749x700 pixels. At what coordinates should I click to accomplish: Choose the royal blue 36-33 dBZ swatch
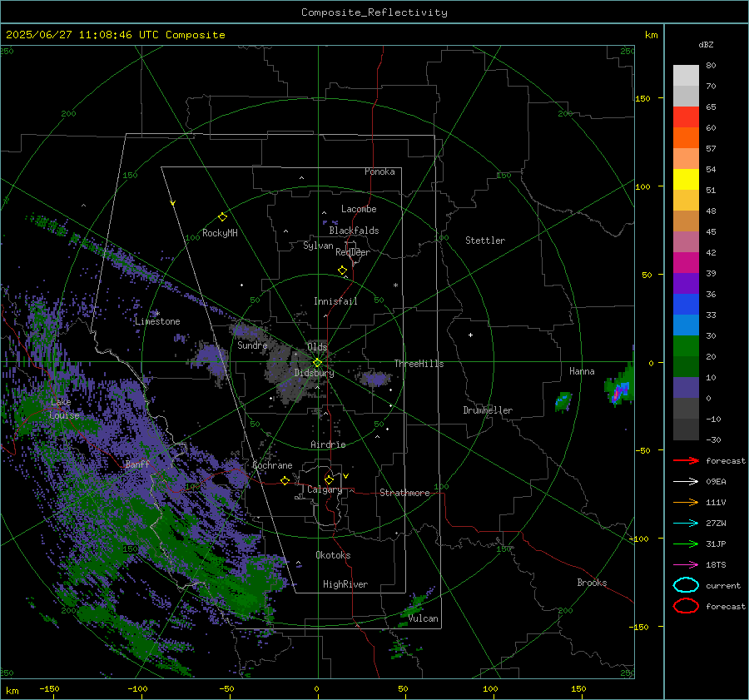pos(686,304)
